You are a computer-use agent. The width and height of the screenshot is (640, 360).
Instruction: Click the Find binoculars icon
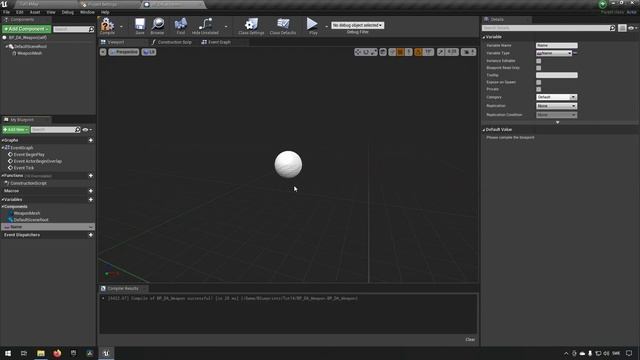tap(181, 25)
